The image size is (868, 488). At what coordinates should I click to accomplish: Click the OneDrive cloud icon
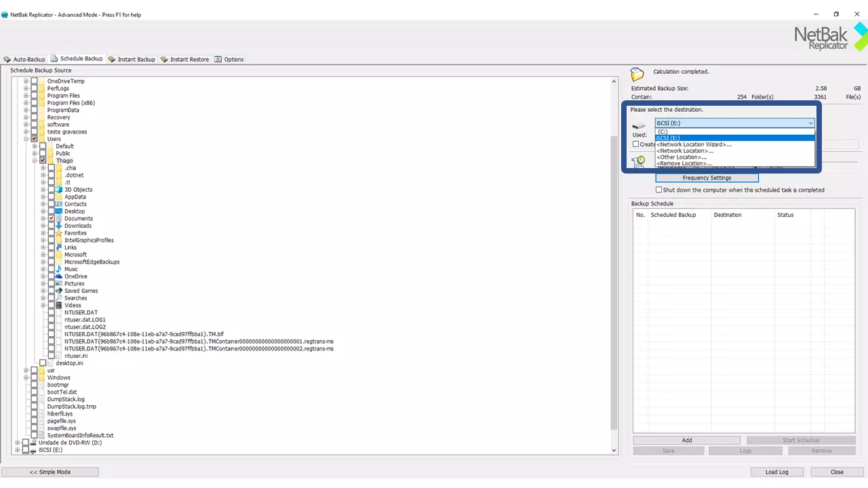[x=59, y=277]
